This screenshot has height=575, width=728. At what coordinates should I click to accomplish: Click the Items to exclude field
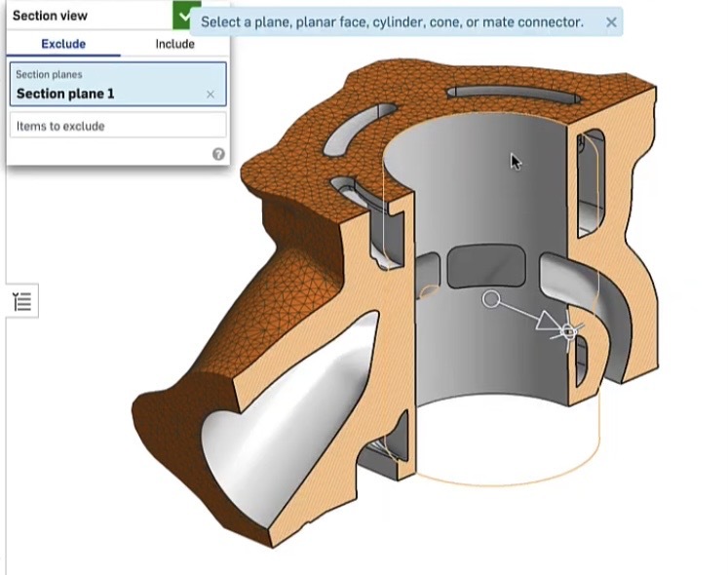tap(118, 126)
